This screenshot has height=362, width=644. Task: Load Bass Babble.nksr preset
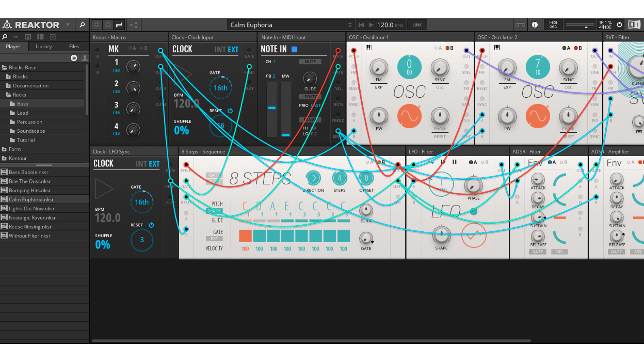click(45, 172)
